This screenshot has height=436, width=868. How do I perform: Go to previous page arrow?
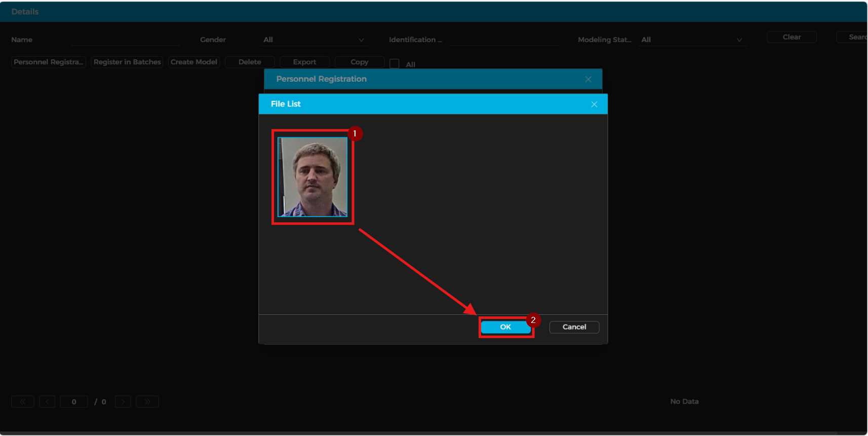[47, 402]
